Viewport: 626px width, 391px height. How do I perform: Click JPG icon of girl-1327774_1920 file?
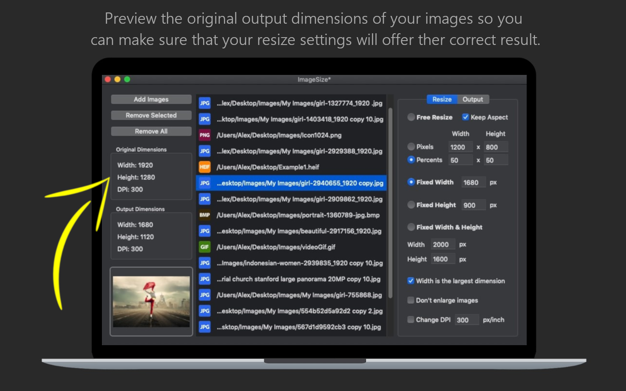(x=204, y=103)
